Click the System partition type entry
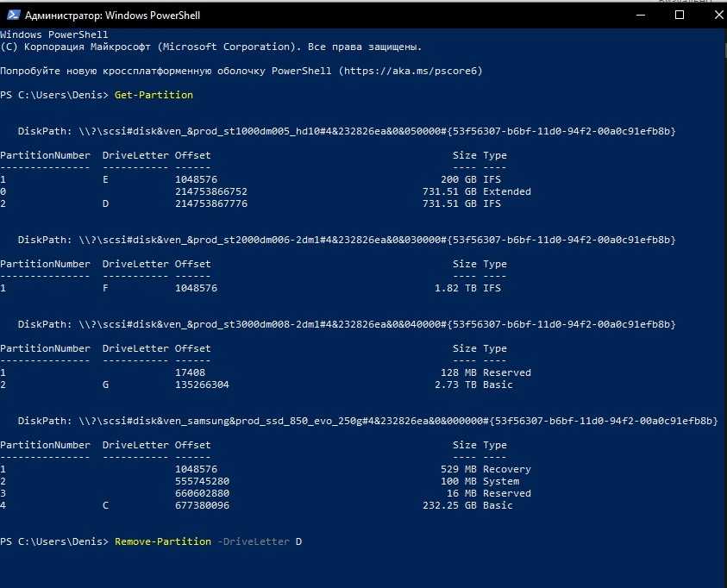 click(x=501, y=481)
